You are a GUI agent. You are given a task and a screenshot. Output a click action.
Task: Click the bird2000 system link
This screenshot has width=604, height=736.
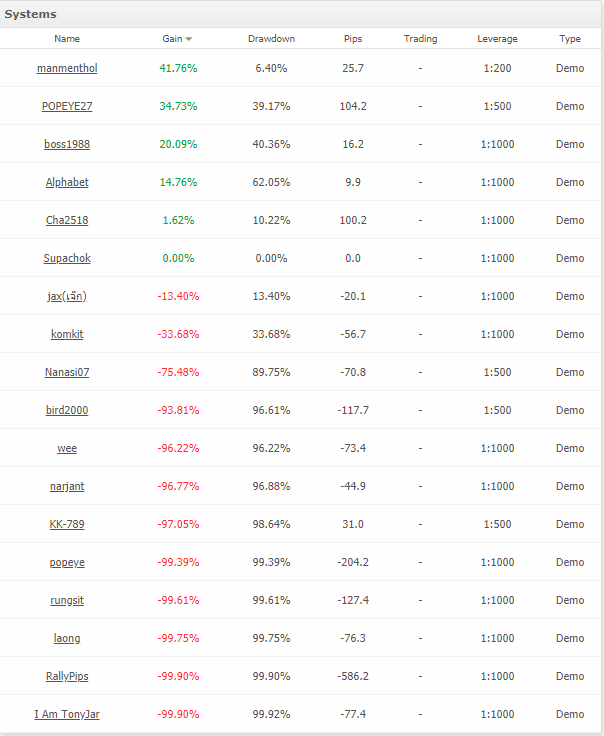click(x=67, y=410)
